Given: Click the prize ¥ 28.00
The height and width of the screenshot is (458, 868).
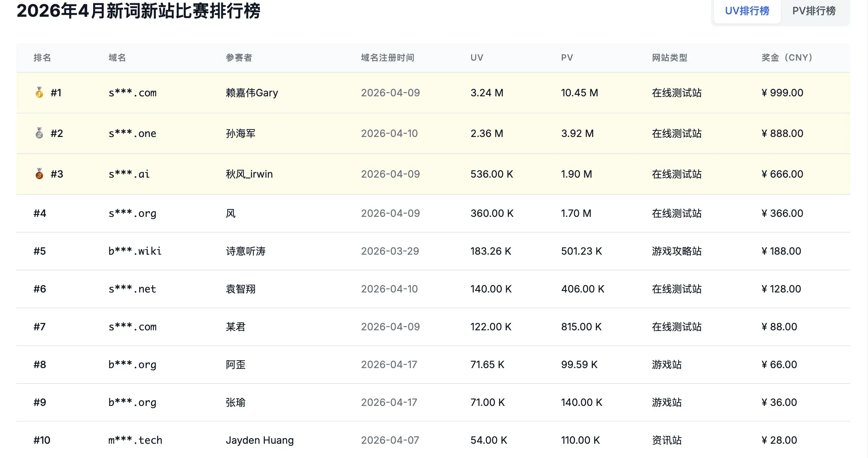Looking at the screenshot, I should point(779,440).
